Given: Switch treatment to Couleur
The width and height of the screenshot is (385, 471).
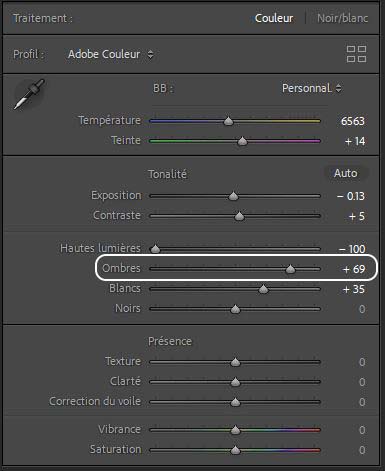Looking at the screenshot, I should [274, 18].
